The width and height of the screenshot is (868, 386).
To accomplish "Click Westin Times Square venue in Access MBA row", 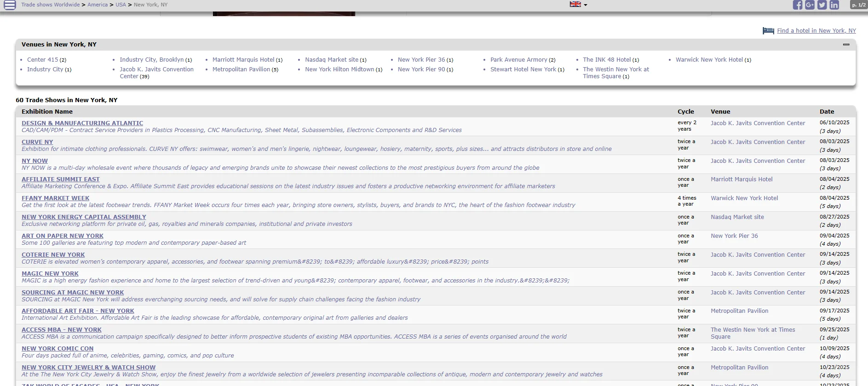I will (753, 333).
